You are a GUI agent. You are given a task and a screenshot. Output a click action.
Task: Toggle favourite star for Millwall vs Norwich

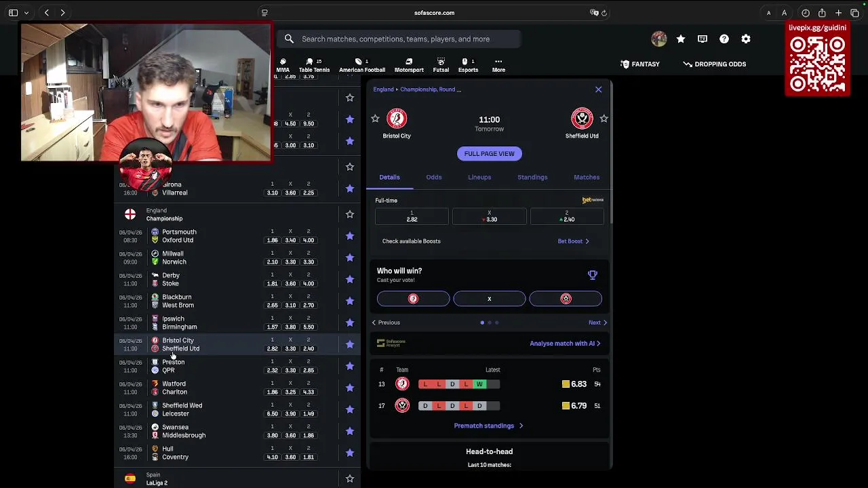coord(349,258)
